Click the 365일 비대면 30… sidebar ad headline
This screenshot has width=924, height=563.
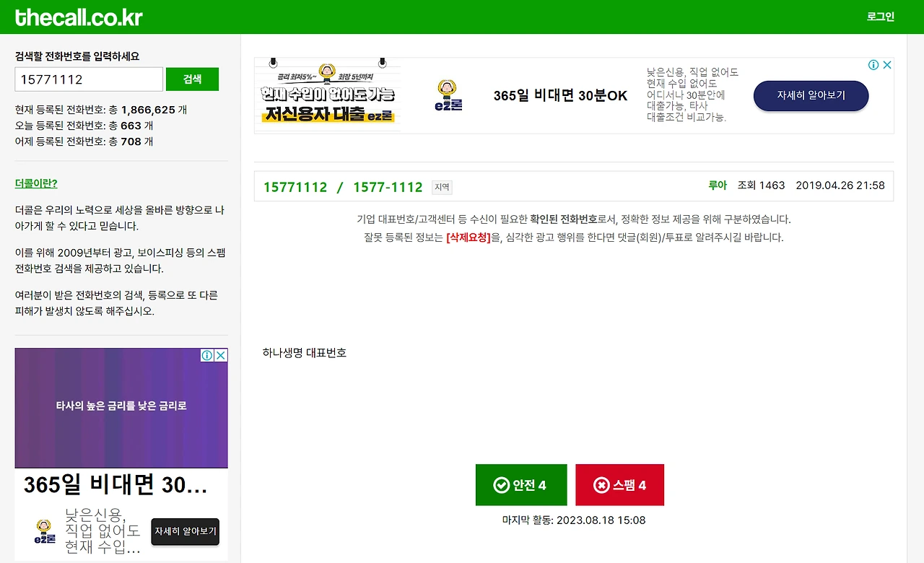pos(115,485)
